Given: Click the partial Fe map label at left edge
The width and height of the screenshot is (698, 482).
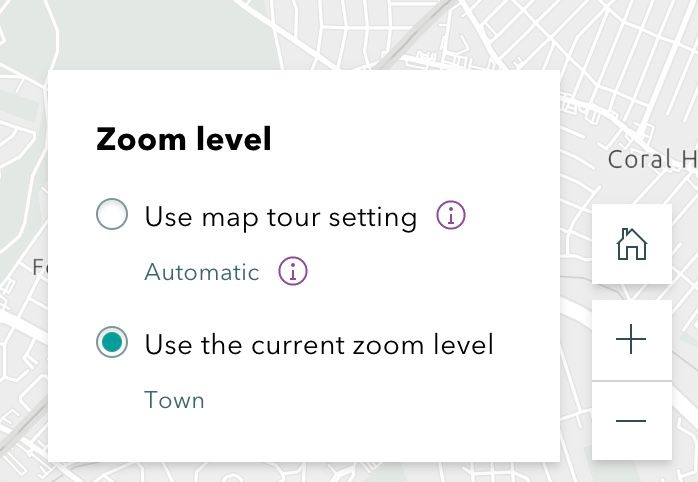Looking at the screenshot, I should pos(40,267).
